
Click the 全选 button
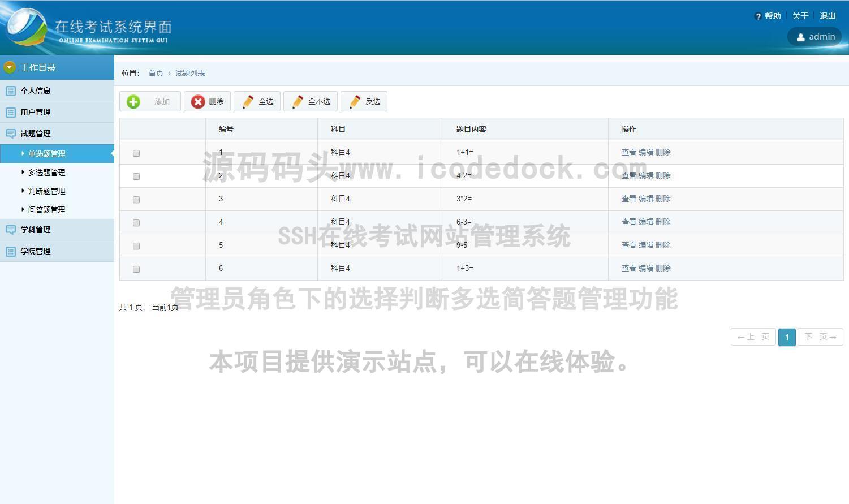pyautogui.click(x=257, y=102)
